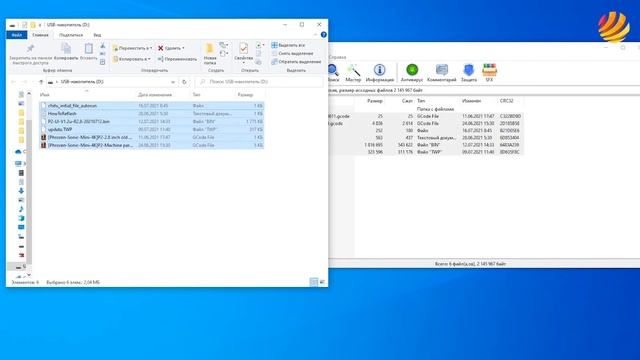Image resolution: width=640 pixels, height=360 pixels.
Task: Sort WinRAR list by Размер column
Action: tap(375, 101)
